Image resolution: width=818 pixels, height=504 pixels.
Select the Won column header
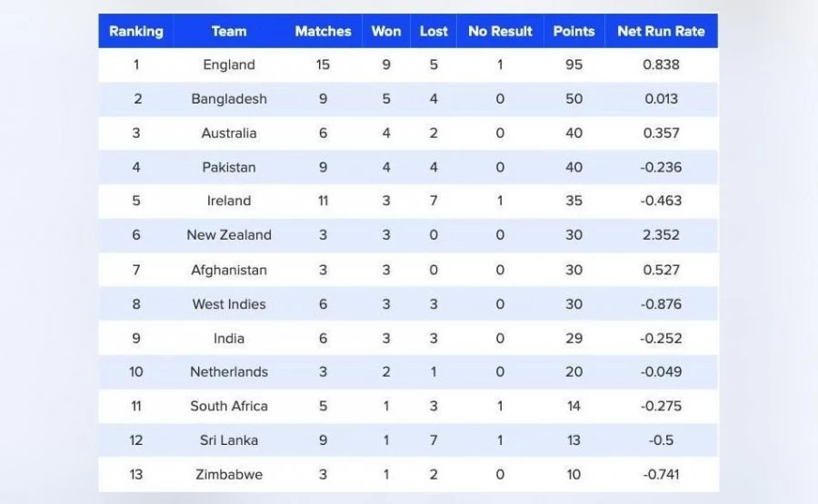coord(386,31)
